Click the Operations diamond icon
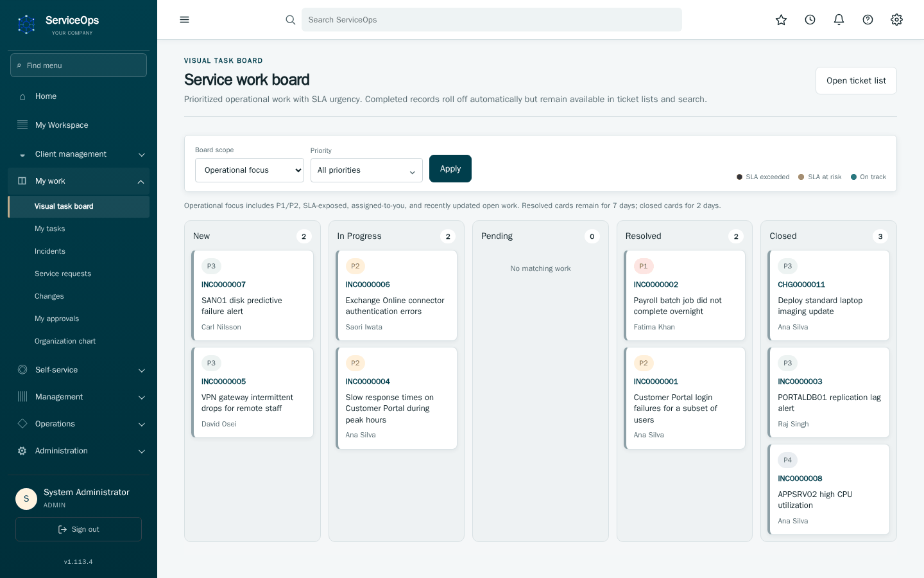Image resolution: width=924 pixels, height=578 pixels. coord(22,424)
